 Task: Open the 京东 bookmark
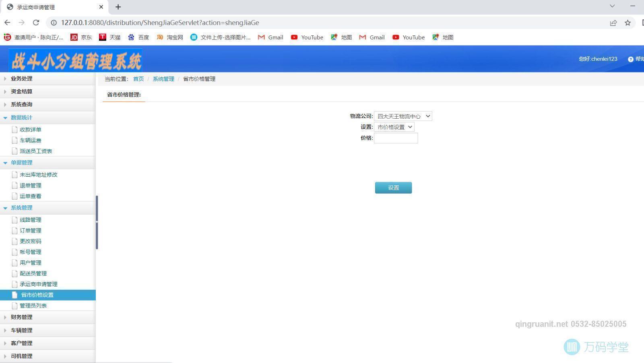pyautogui.click(x=81, y=37)
